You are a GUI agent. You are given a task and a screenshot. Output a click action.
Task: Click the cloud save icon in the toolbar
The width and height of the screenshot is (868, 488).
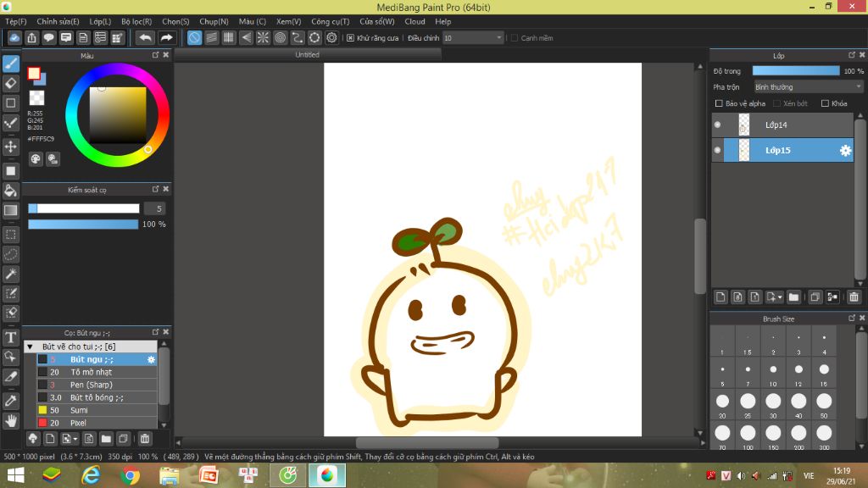click(14, 37)
